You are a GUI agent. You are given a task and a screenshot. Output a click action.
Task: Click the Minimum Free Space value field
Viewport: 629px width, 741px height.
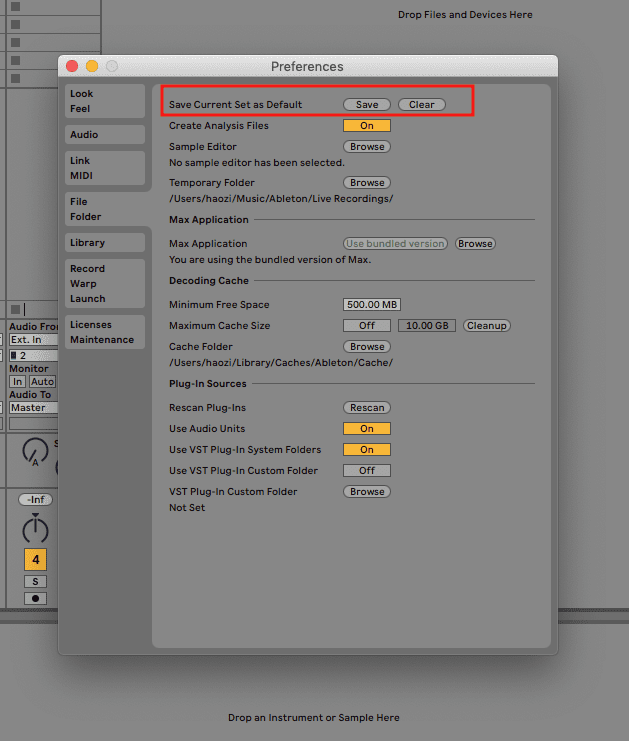pyautogui.click(x=372, y=305)
